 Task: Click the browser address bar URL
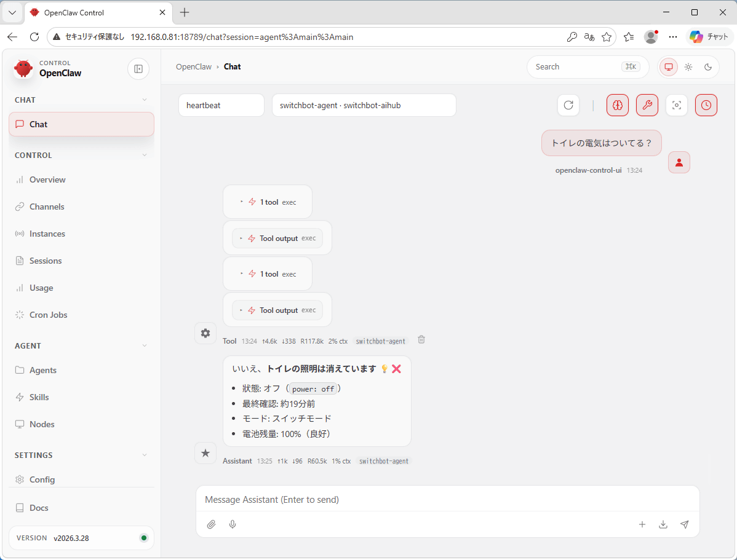[242, 37]
